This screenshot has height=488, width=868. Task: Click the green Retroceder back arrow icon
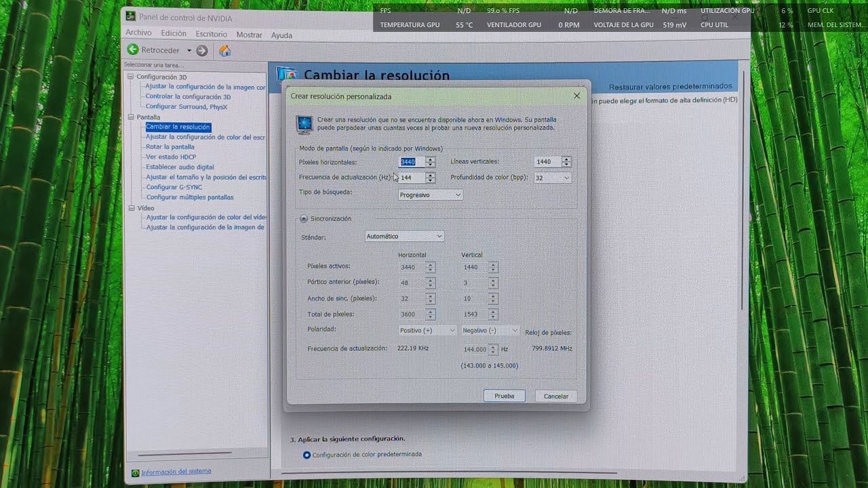click(x=133, y=50)
